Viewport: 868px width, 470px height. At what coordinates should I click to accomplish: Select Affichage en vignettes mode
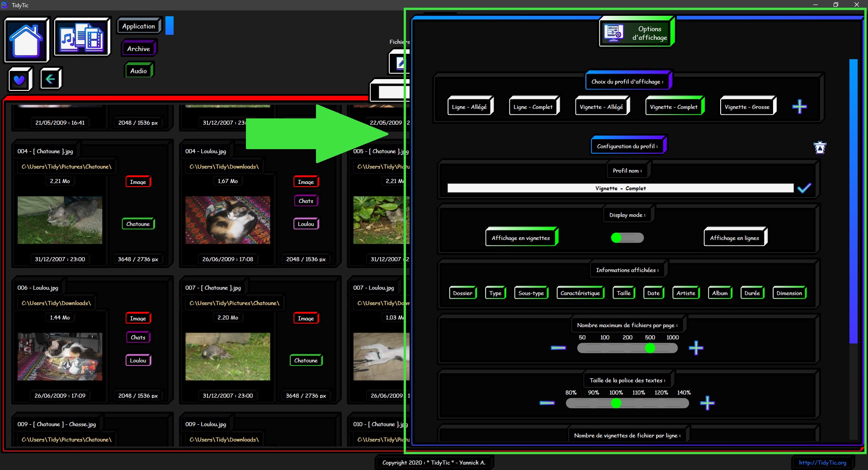[521, 237]
